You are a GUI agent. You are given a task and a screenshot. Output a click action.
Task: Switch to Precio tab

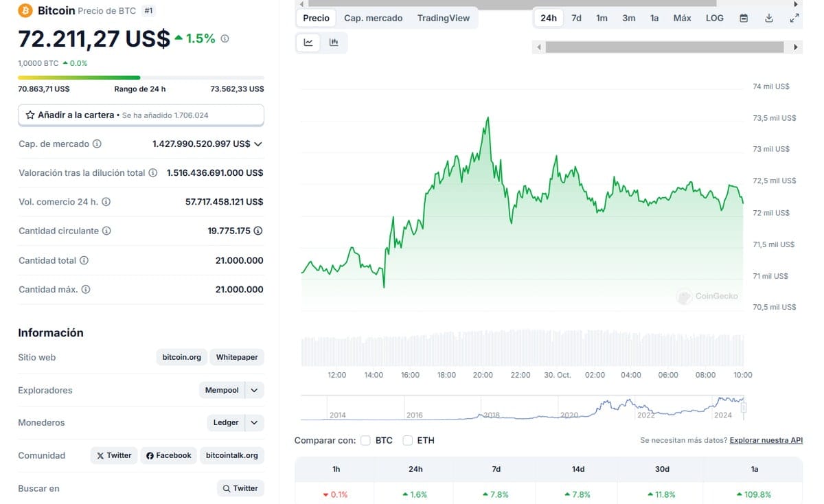coord(317,19)
